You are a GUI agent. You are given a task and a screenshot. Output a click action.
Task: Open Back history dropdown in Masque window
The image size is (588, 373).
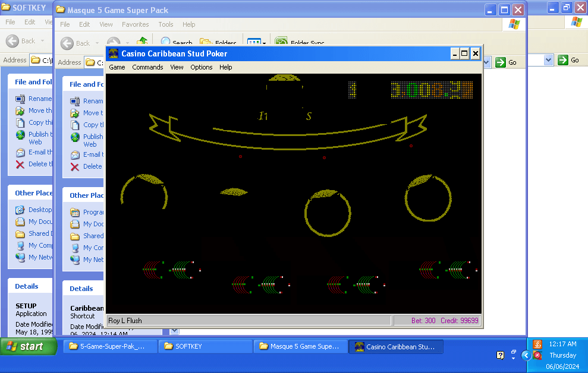97,43
